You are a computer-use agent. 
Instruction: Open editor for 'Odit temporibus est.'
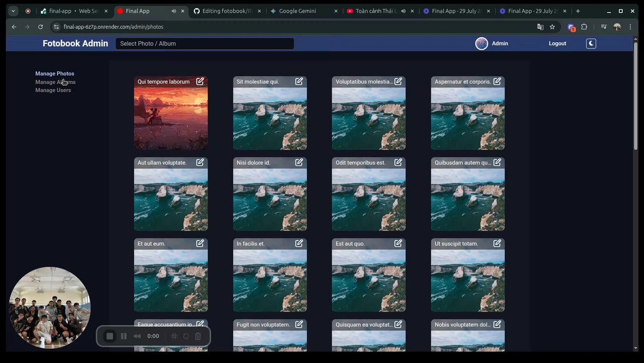[398, 162]
